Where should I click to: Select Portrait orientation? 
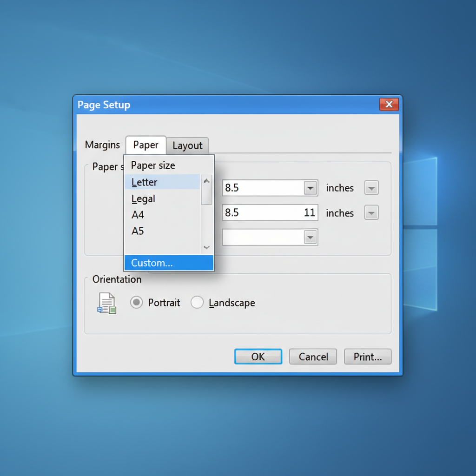[136, 303]
